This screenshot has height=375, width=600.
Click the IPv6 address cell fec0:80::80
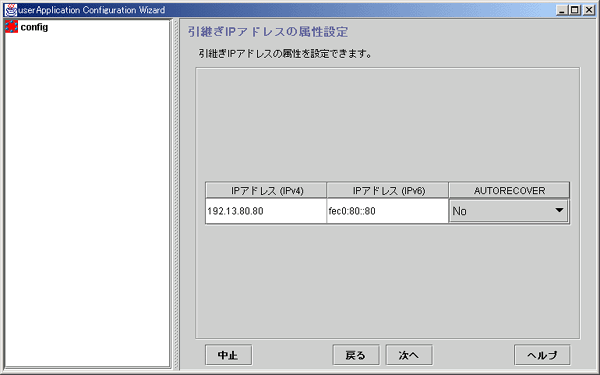pos(387,211)
